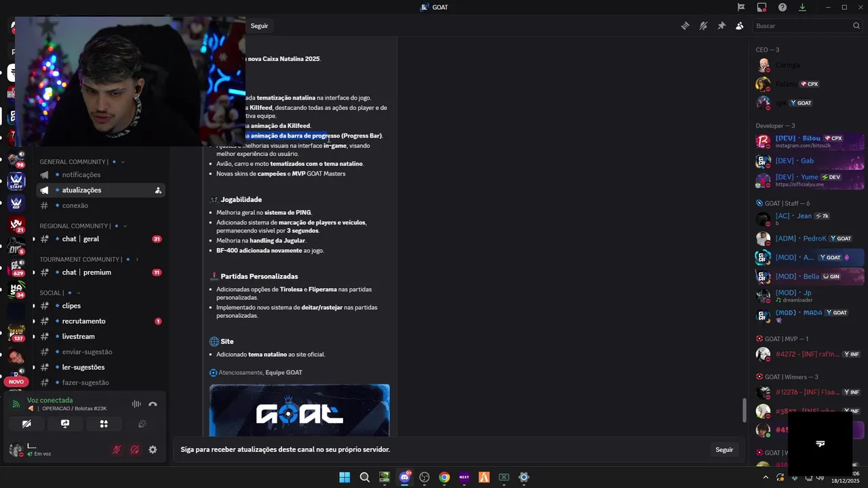Show hidden system tray icons chevron
The height and width of the screenshot is (488, 868).
pos(766,477)
